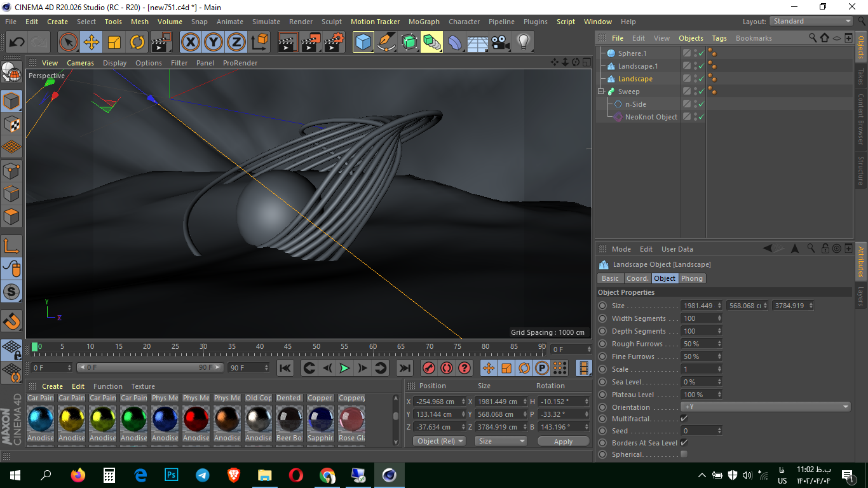Click the Record Active Objects key icon
This screenshot has width=868, height=488.
tap(429, 368)
